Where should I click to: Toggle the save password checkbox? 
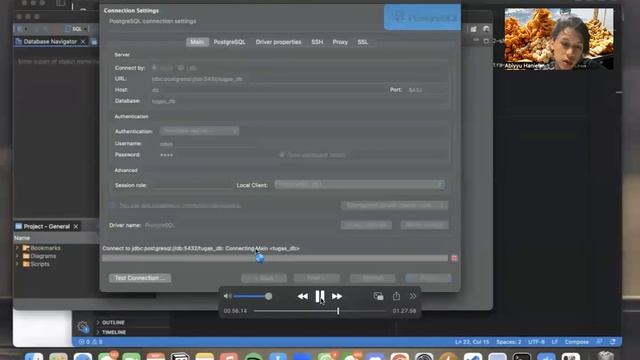(x=282, y=155)
